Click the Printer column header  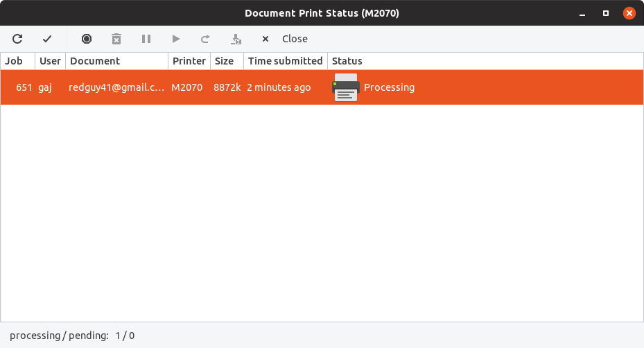coord(189,61)
